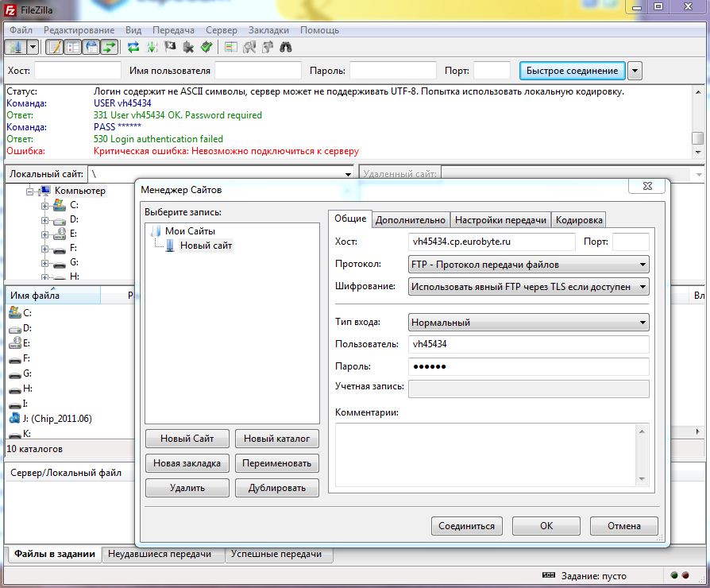Open the Помощь menu
The width and height of the screenshot is (710, 588).
pos(320,30)
